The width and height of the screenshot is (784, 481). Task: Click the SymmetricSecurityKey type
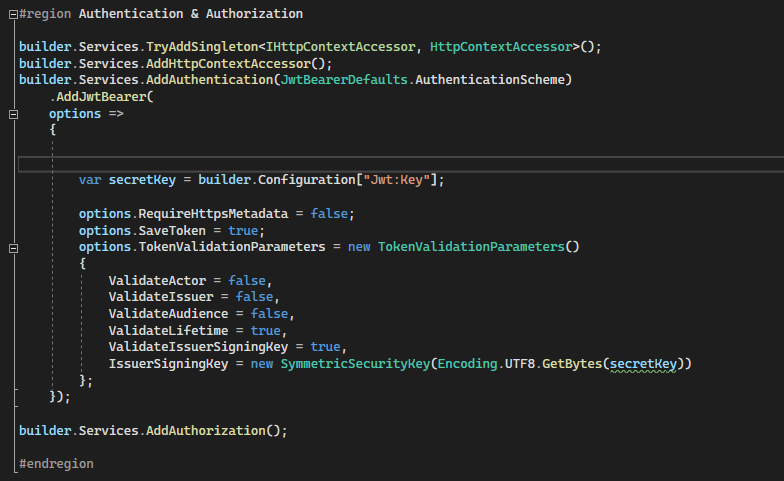(355, 364)
